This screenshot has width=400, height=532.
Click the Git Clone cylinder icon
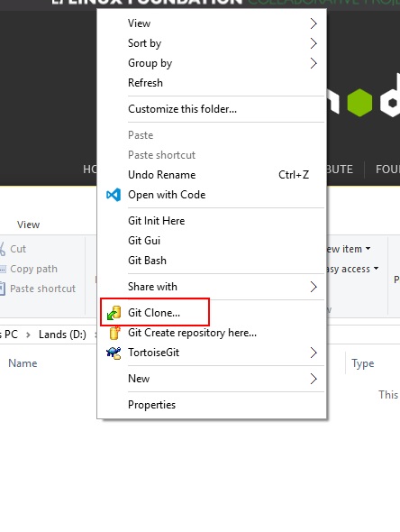tap(114, 313)
